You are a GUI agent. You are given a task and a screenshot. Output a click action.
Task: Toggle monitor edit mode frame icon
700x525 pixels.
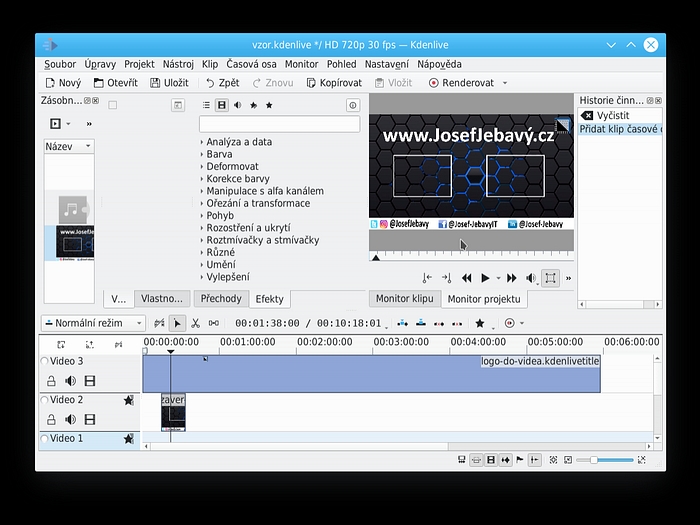point(551,278)
